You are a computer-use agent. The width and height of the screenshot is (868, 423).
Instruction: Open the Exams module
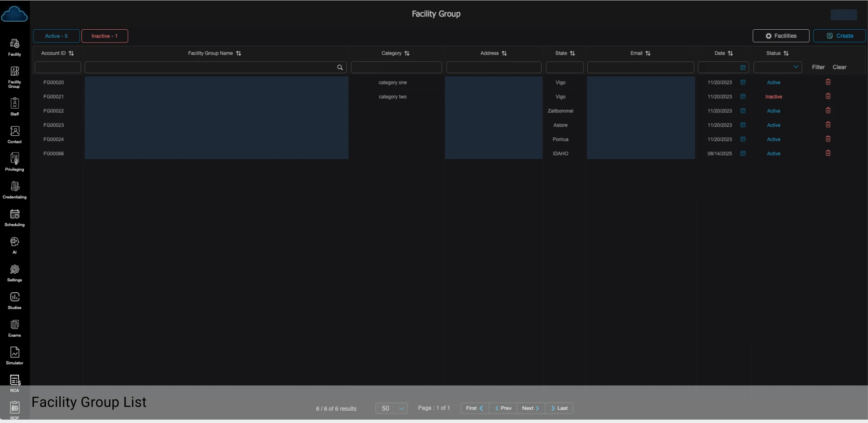[14, 328]
